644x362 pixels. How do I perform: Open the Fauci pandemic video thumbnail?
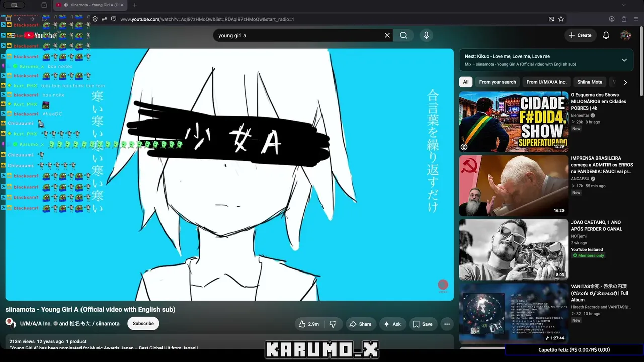point(513,186)
